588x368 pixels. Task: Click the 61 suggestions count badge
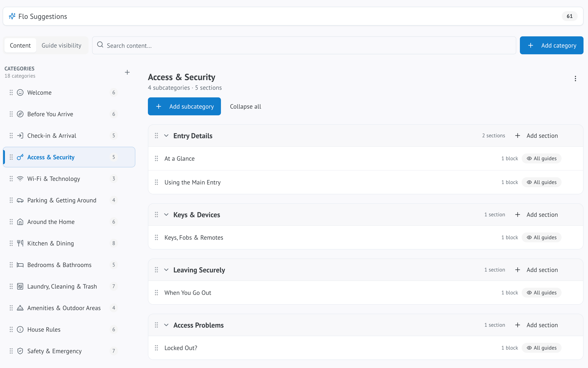(570, 16)
